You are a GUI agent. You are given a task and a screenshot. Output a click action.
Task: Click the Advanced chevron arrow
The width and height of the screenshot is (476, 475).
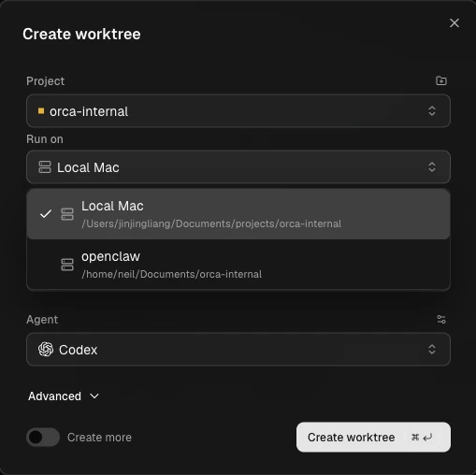pyautogui.click(x=94, y=396)
